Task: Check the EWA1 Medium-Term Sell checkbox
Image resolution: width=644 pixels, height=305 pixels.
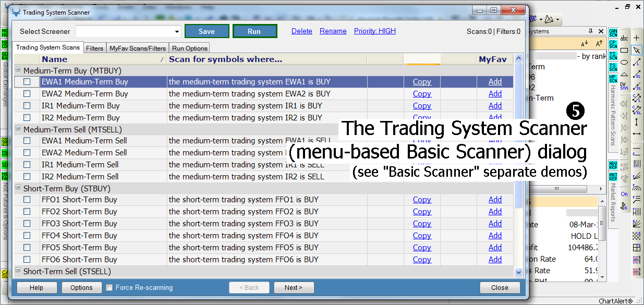Action: pyautogui.click(x=27, y=141)
